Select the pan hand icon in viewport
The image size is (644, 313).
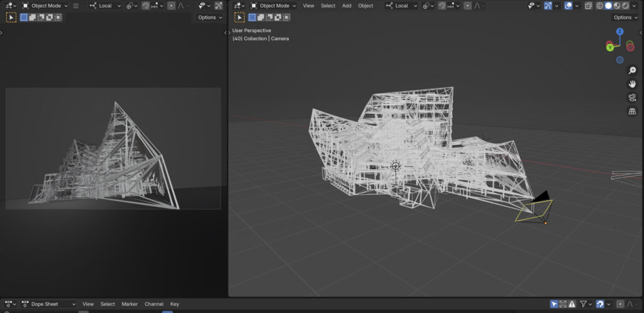632,84
